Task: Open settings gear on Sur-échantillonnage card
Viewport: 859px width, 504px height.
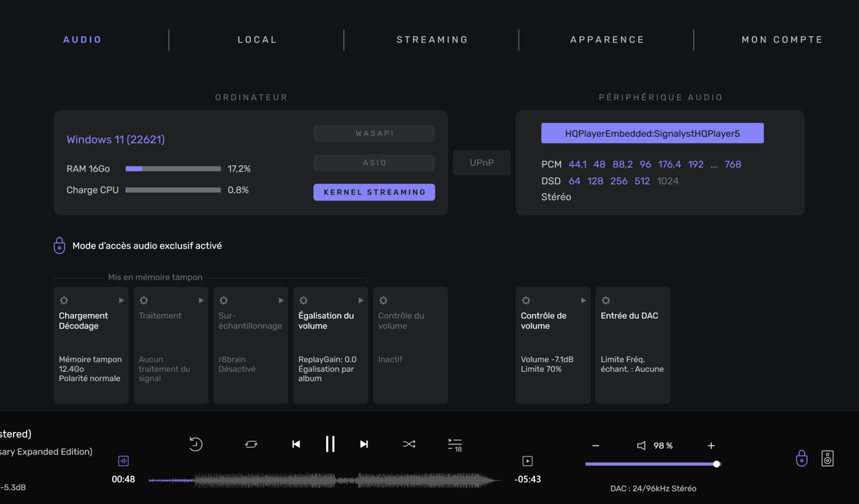Action: (x=223, y=301)
